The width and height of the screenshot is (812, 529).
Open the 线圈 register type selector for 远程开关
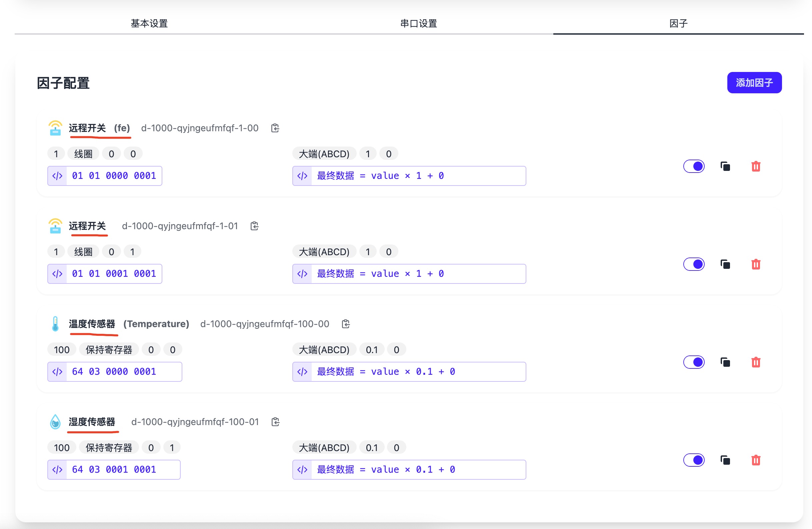(83, 153)
